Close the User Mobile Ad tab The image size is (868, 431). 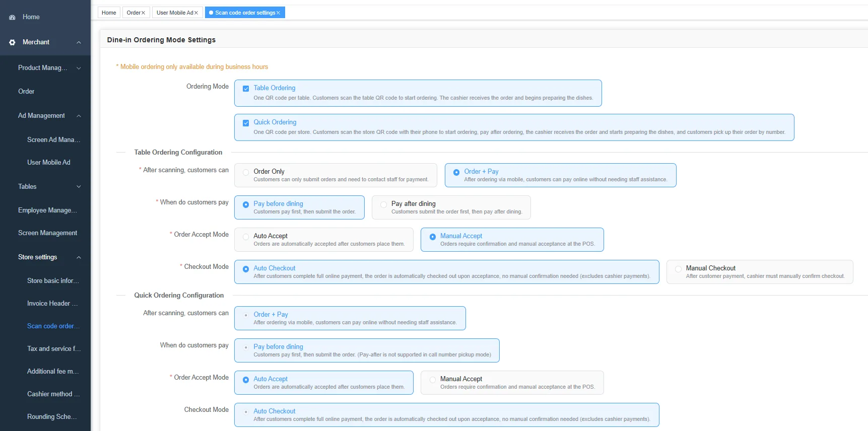pos(196,13)
